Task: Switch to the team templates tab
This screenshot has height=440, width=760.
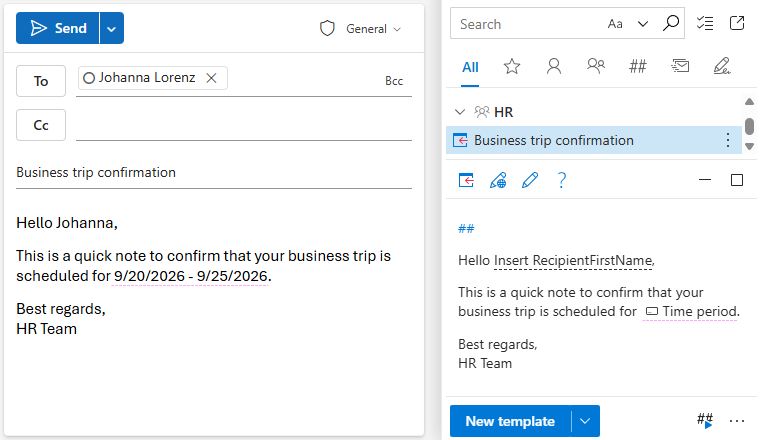Action: pos(596,66)
